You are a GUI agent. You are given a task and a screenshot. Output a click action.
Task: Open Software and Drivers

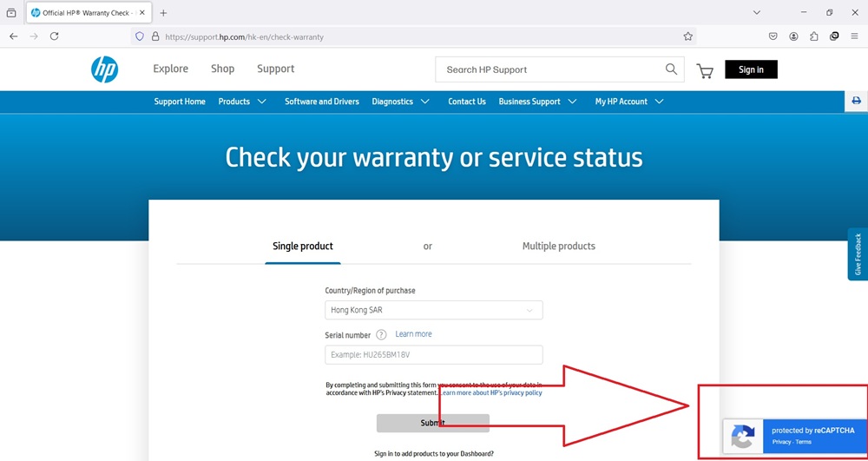[322, 102]
